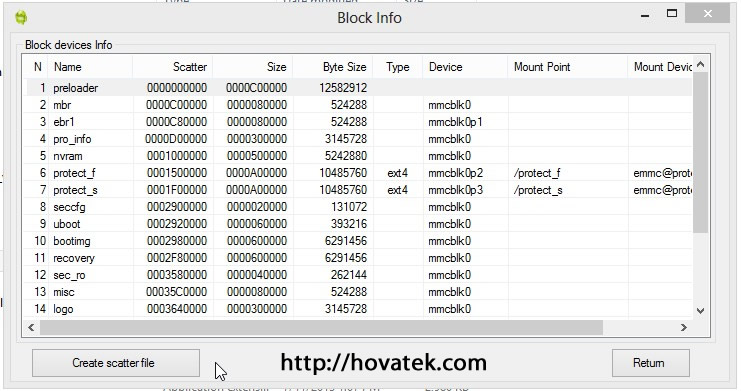Click the Create scatter file button
Screen dimensions: 741x391
coord(116,363)
